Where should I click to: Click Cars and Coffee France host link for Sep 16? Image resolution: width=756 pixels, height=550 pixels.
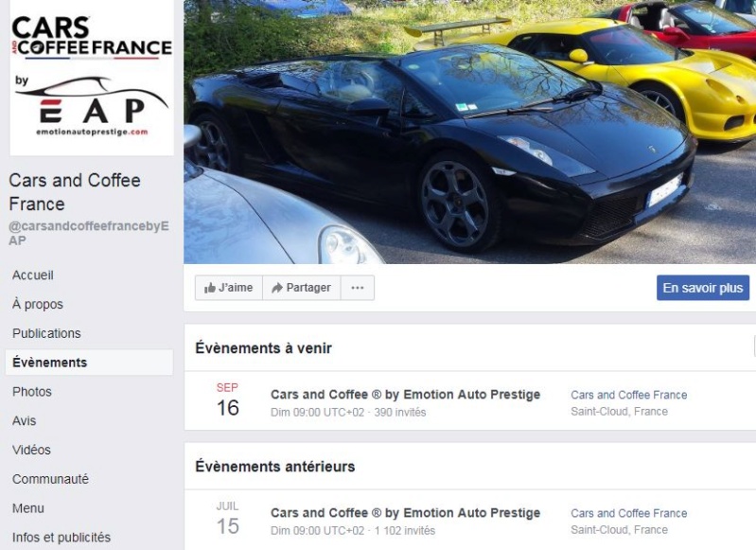(x=628, y=395)
